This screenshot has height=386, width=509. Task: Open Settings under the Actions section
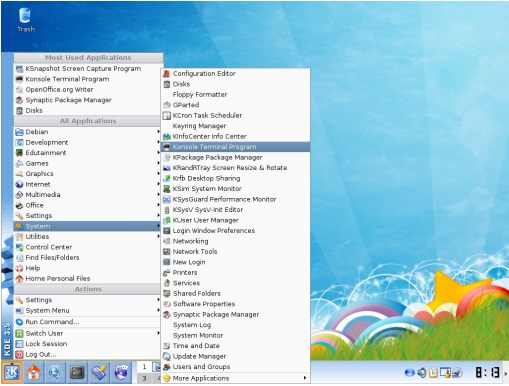coord(87,300)
